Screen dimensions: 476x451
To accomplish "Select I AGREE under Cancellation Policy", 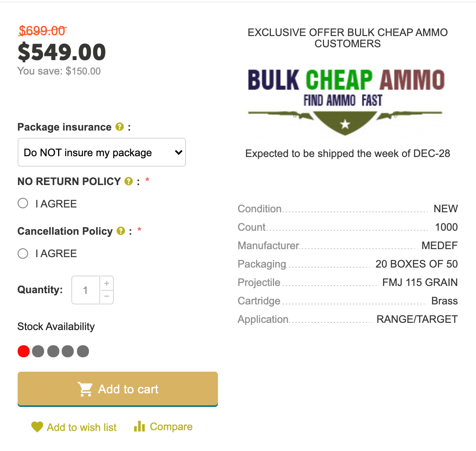I will pos(23,254).
